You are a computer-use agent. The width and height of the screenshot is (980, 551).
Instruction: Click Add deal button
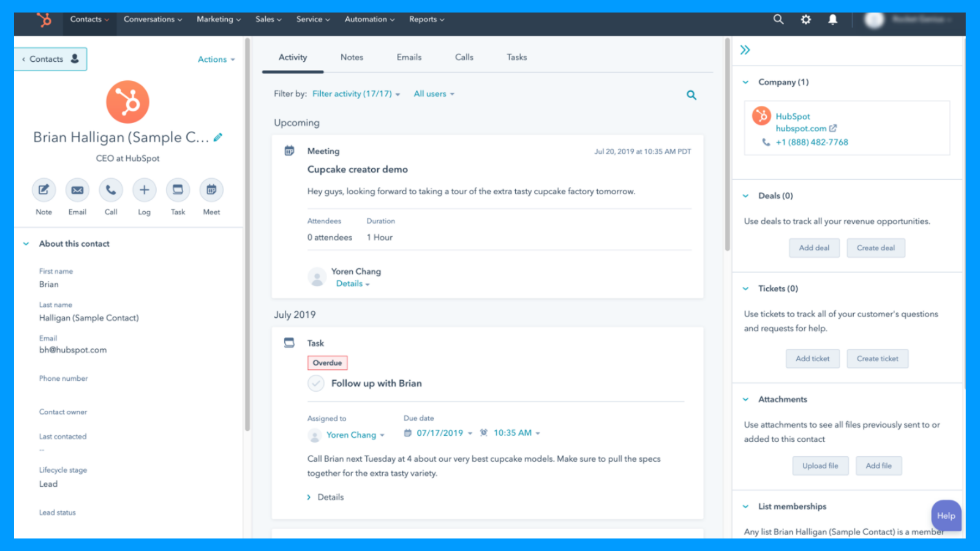coord(814,248)
